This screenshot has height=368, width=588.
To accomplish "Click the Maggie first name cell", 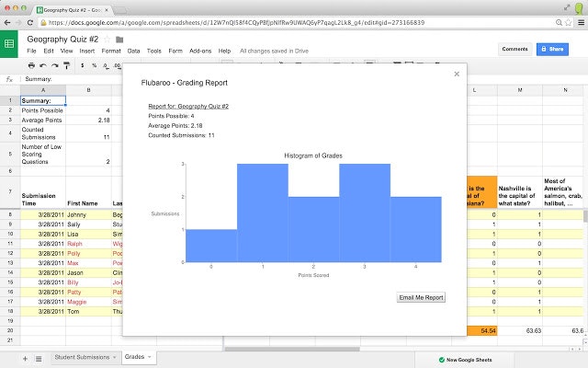I will (x=88, y=302).
